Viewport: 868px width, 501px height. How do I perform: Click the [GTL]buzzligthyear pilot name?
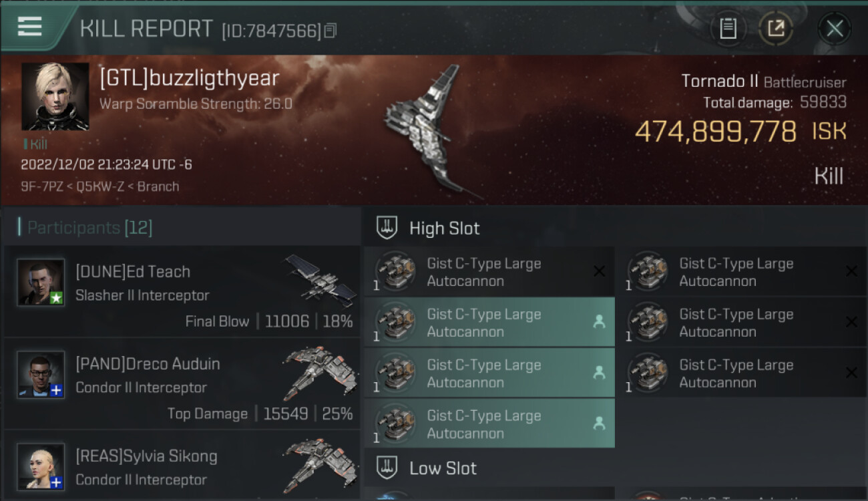coord(189,78)
